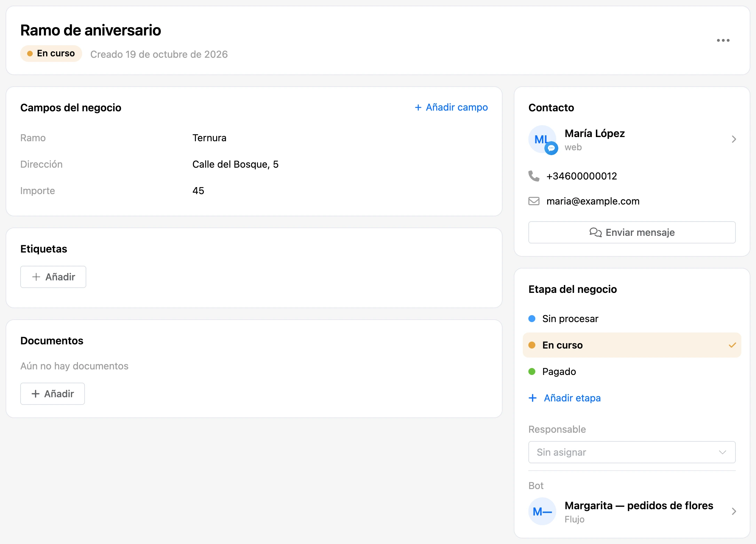This screenshot has width=756, height=544.
Task: Click the phone icon beside +34600000012
Action: [534, 176]
